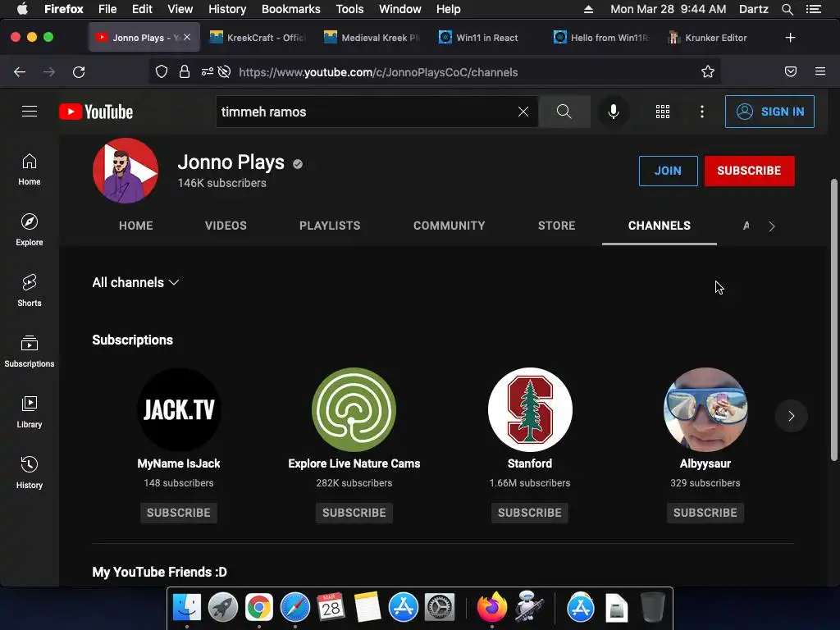Viewport: 840px width, 630px height.
Task: Reload the page in Firefox
Action: (79, 72)
